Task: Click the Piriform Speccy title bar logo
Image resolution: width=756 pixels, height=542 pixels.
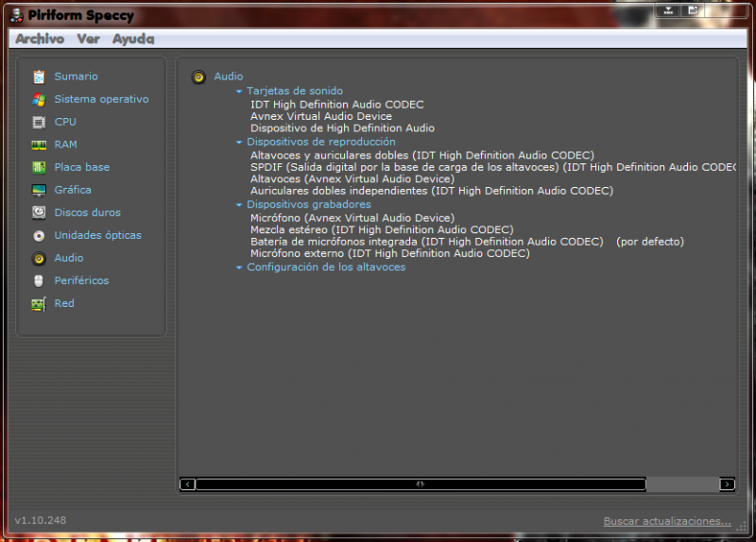Action: pos(16,15)
